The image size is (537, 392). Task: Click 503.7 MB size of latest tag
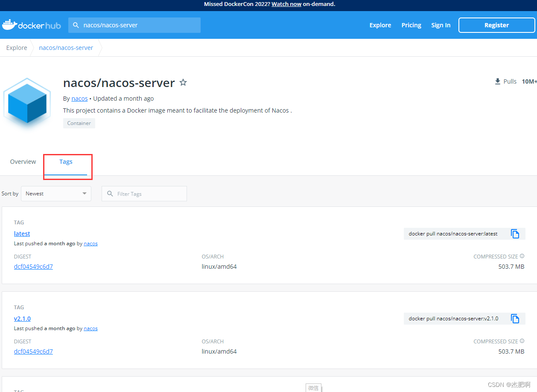click(x=511, y=267)
